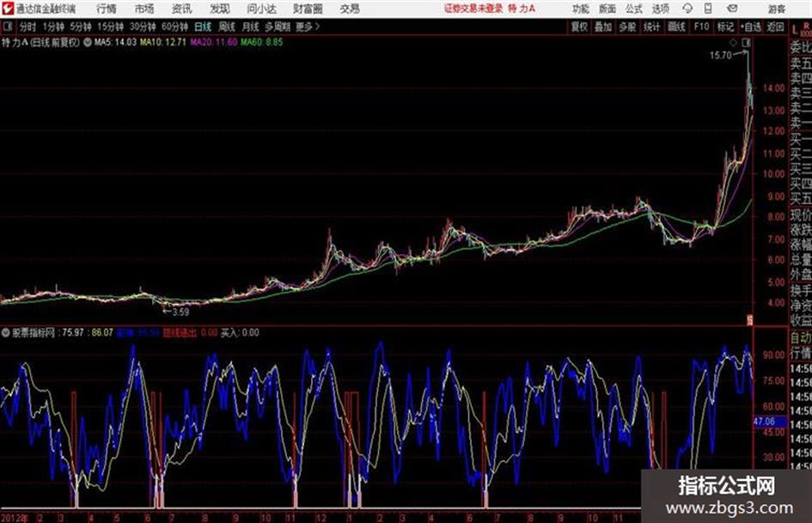Click the 统计 statistics toolbar button
This screenshot has width=812, height=523.
(x=651, y=27)
